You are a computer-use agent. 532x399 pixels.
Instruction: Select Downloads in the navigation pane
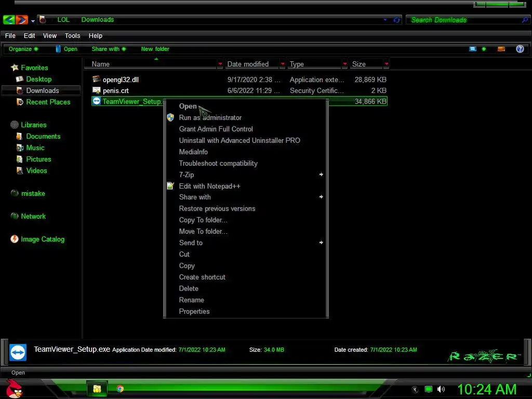point(41,90)
